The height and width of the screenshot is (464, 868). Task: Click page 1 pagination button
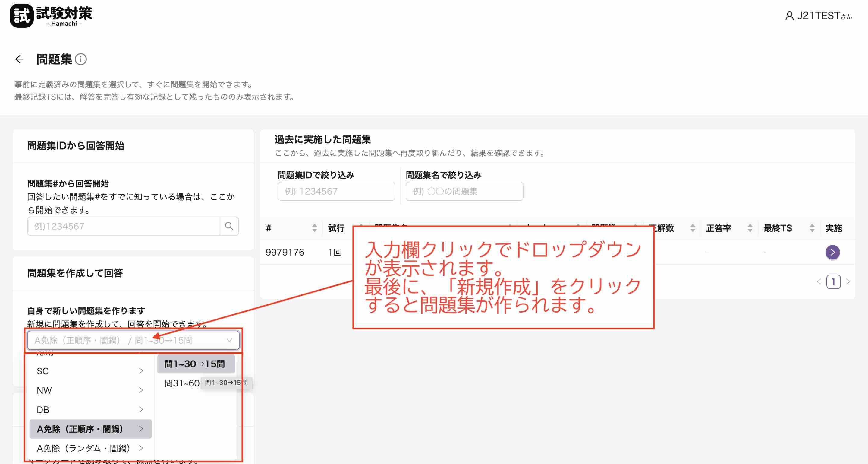(833, 281)
